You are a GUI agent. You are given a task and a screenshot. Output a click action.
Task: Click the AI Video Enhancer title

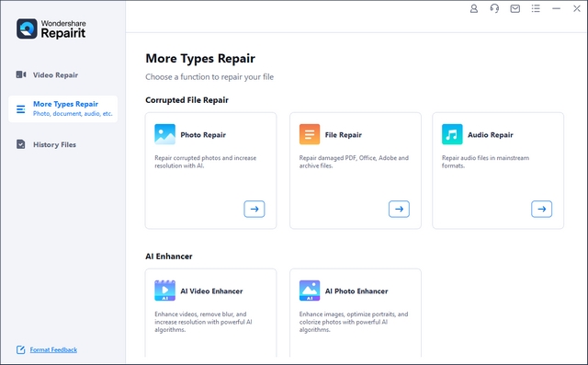coord(211,291)
